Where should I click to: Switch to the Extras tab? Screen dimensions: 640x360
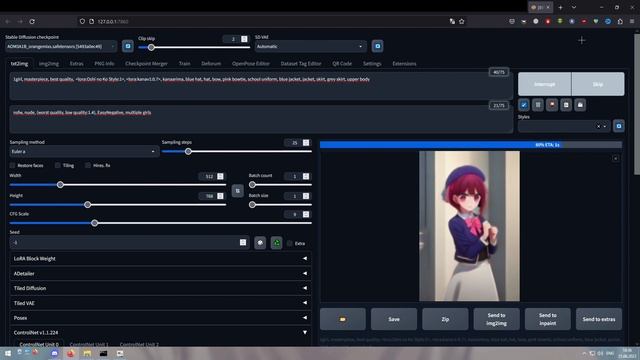(x=76, y=64)
